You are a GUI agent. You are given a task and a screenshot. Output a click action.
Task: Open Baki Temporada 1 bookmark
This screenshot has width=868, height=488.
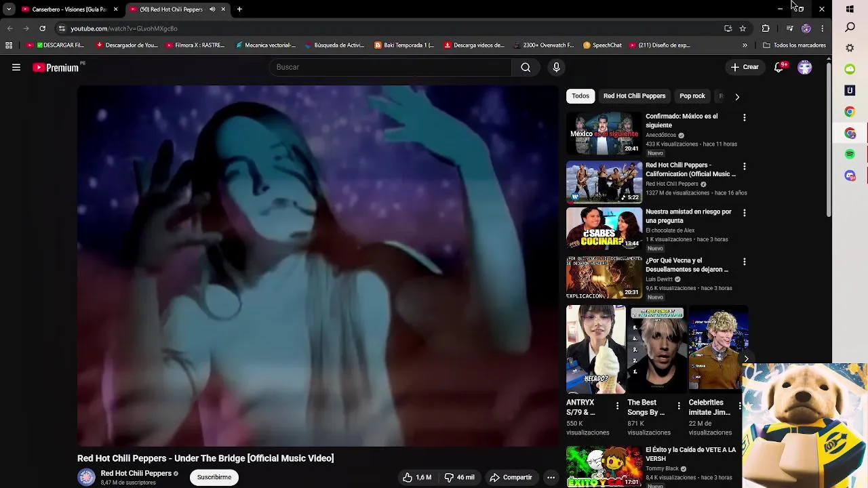(x=404, y=45)
